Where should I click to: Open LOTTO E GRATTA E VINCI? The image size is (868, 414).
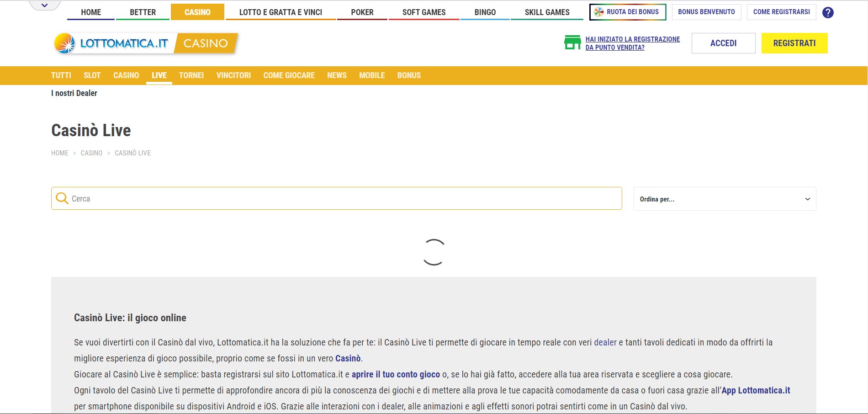pos(281,12)
